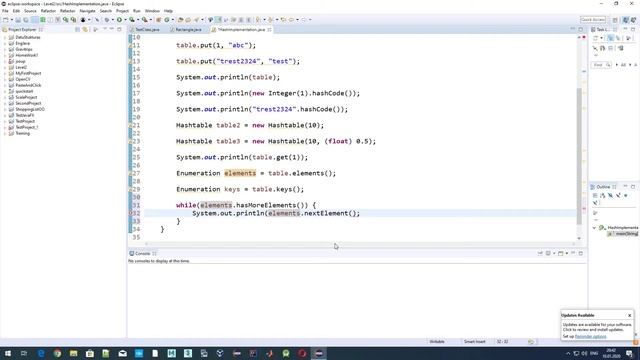Screen dimensions: 640x360
Task: Toggle Mark Occurrences in the toolbar
Action: click(218, 20)
